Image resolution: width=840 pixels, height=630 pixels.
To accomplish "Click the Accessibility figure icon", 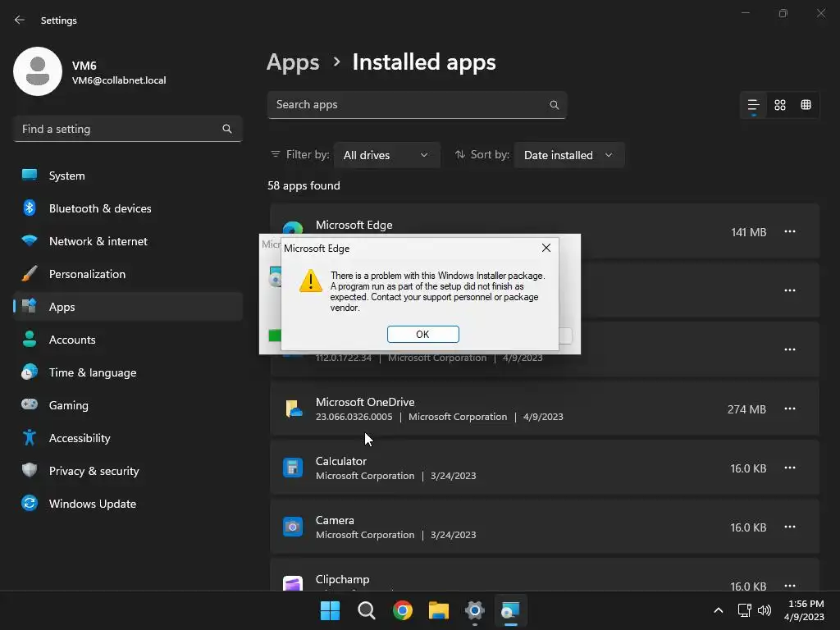I will pos(30,438).
